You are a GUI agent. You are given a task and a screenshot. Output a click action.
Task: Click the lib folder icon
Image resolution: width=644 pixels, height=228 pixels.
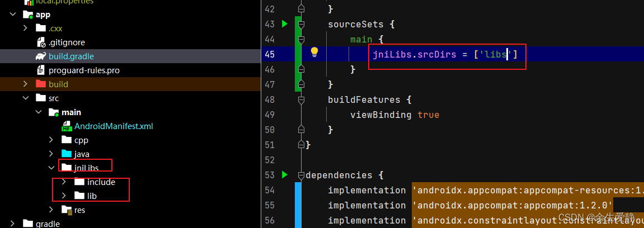coord(79,196)
